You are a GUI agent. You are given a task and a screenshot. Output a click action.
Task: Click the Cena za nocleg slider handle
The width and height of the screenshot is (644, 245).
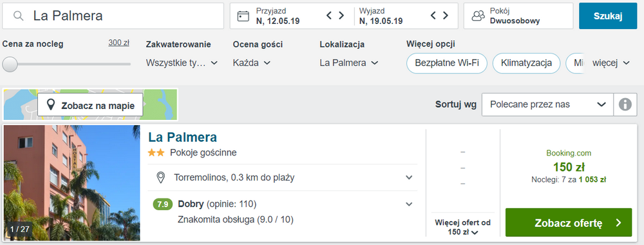[10, 64]
